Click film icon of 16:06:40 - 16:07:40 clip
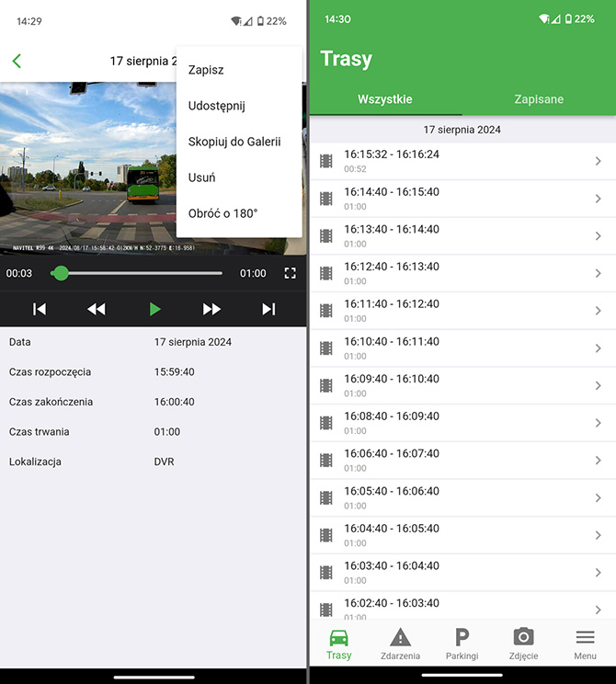 [x=325, y=461]
